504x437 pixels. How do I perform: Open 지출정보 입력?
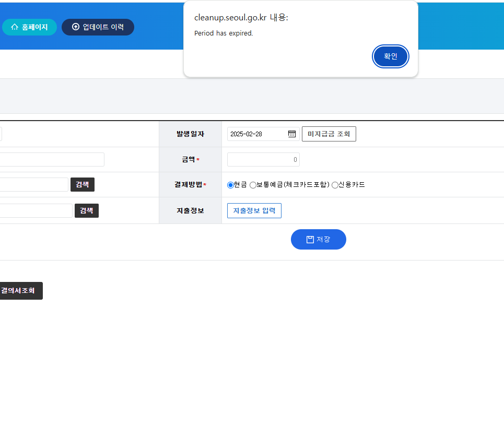pos(254,210)
